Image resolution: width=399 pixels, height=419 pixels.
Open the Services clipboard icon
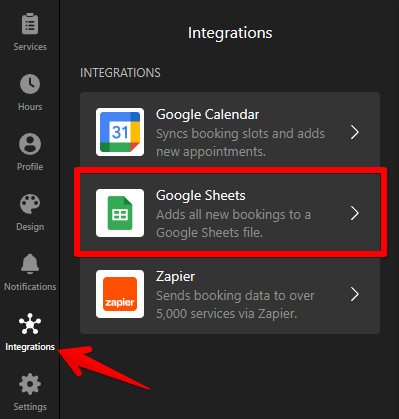pos(30,24)
